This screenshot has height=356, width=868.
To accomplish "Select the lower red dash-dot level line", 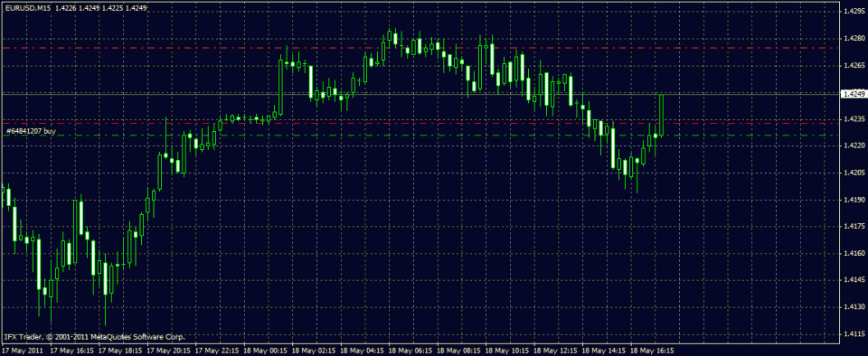I will pos(420,123).
